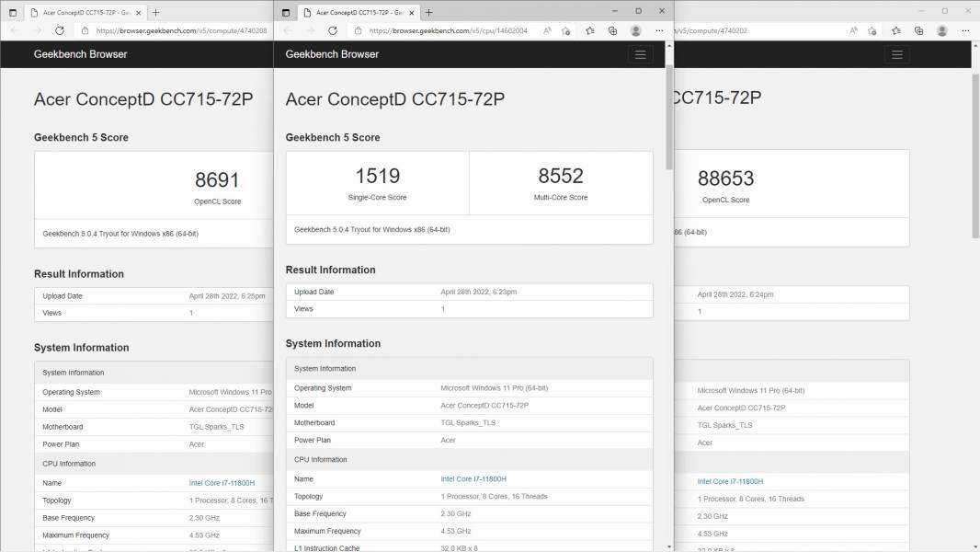Open Favorites list in right window
The width and height of the screenshot is (980, 552).
click(x=896, y=30)
